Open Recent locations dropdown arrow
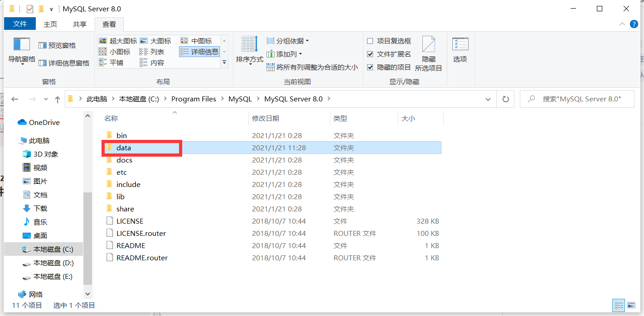644x316 pixels. pos(46,99)
